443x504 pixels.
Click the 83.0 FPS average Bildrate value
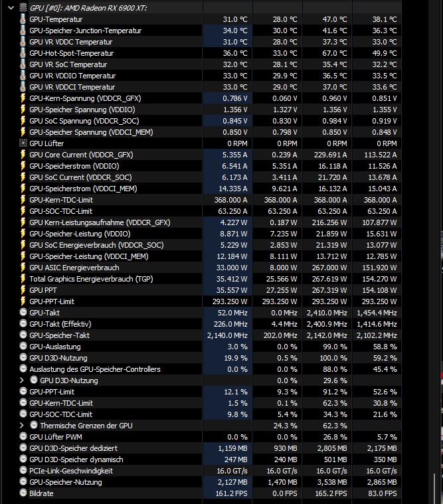(x=382, y=493)
